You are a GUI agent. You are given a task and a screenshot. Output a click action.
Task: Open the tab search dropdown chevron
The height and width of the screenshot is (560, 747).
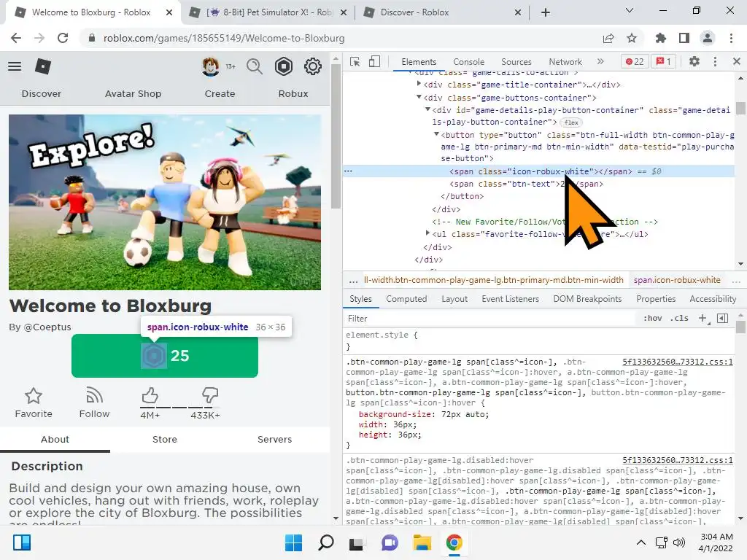point(630,10)
